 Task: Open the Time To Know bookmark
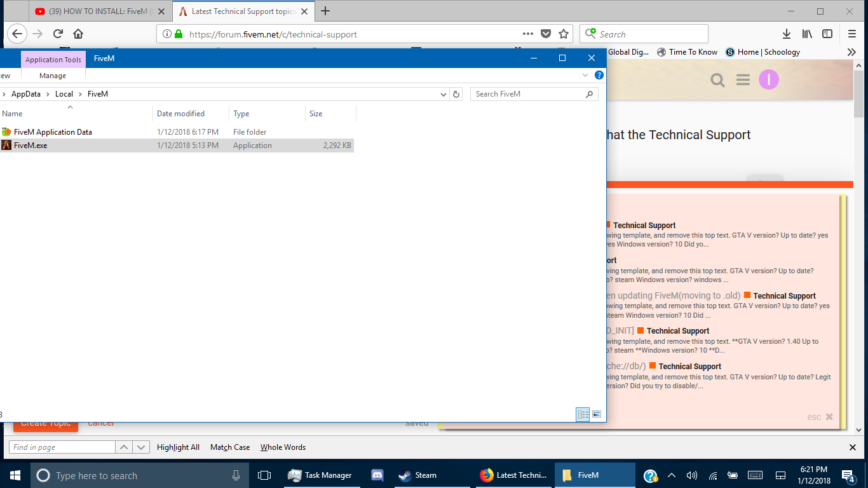coord(687,52)
